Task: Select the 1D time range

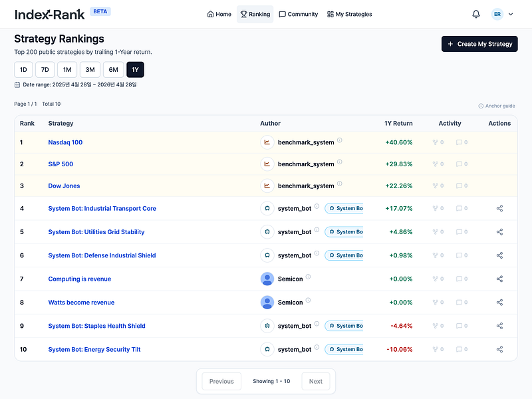Action: [x=23, y=70]
